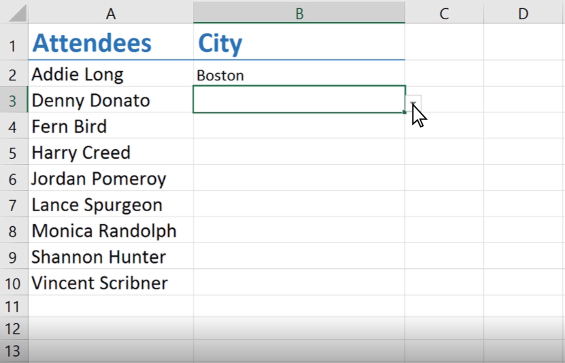
Task: Select the Denny Donato cell
Action: point(111,100)
